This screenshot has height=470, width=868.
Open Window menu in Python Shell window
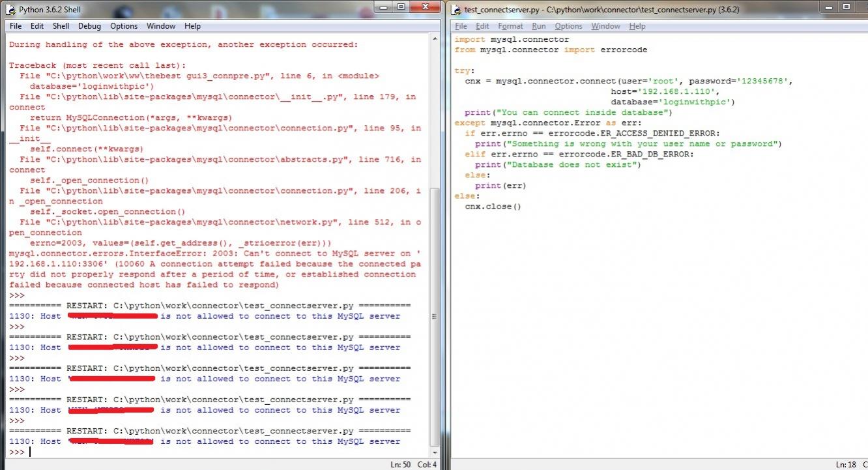(161, 26)
